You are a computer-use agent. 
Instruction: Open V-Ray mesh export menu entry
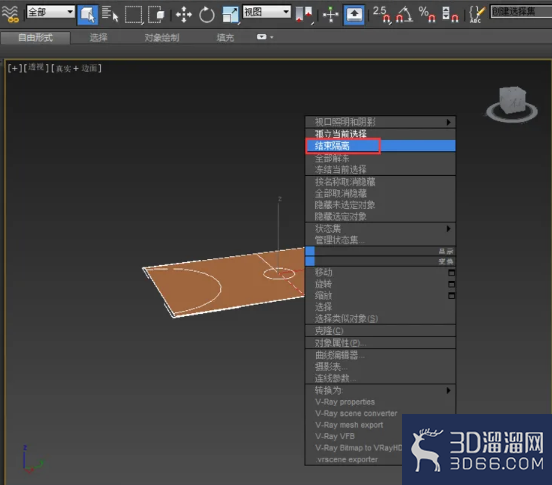pyautogui.click(x=354, y=425)
